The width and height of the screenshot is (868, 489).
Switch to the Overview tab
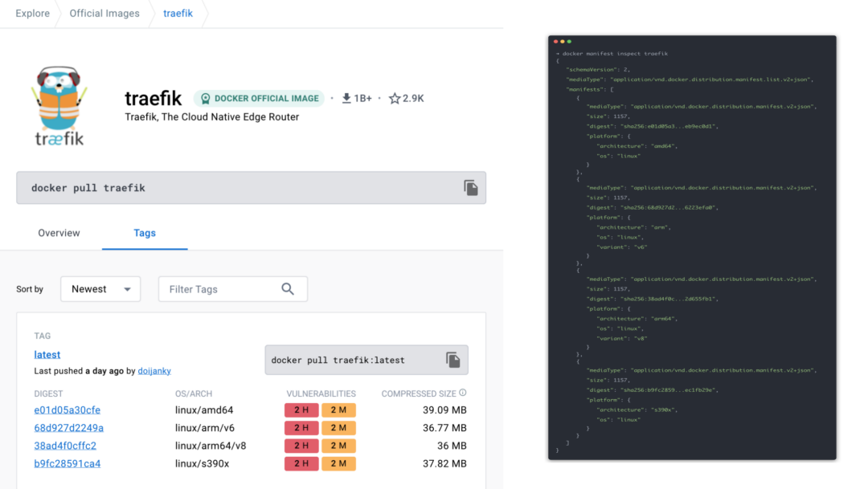59,233
